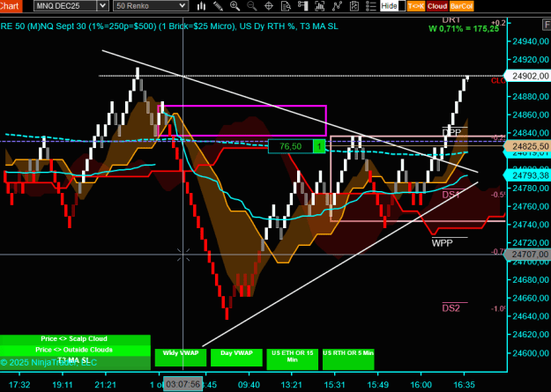Image resolution: width=551 pixels, height=392 pixels.
Task: Click the DS1 pivot label
Action: tap(450, 195)
